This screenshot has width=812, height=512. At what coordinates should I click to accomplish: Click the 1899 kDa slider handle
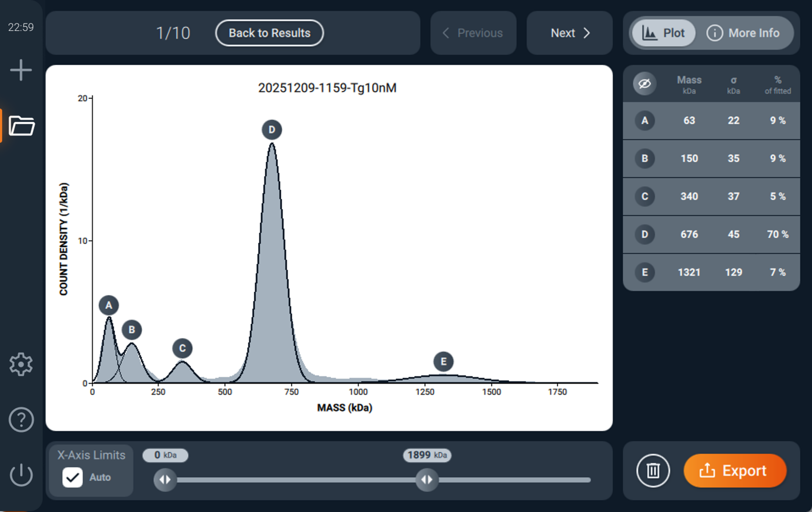click(x=427, y=479)
